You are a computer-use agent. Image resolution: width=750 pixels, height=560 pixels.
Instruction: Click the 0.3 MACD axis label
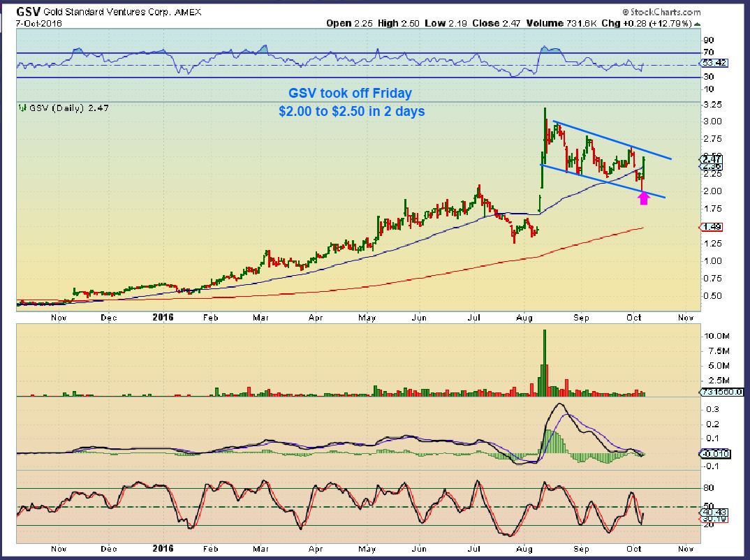tap(713, 409)
